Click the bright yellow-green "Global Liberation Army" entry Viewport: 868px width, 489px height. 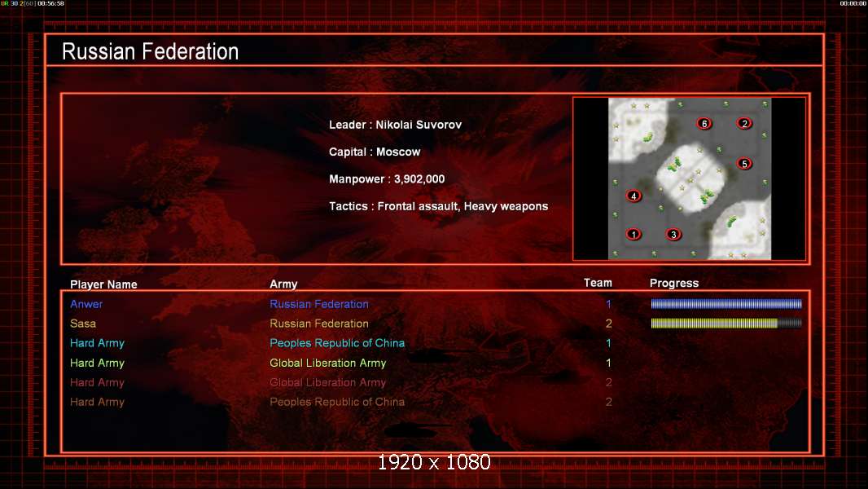coord(327,363)
